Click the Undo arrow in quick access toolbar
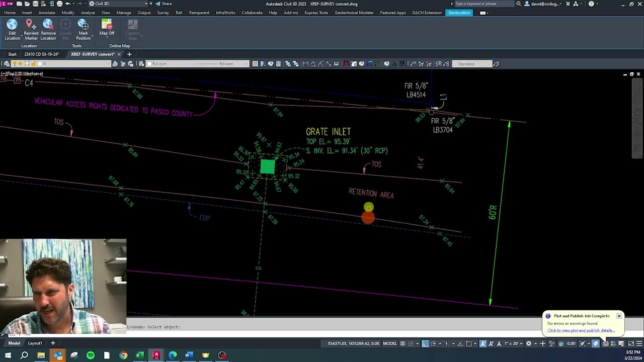 pyautogui.click(x=68, y=4)
